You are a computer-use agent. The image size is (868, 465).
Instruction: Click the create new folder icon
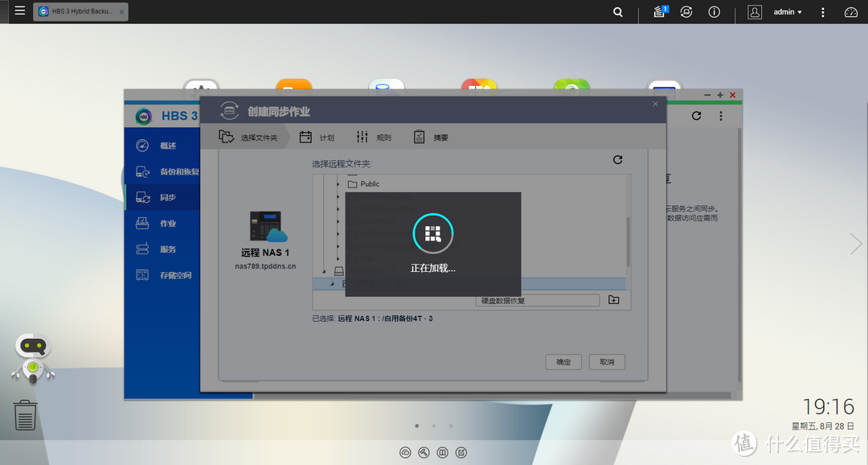coord(613,300)
